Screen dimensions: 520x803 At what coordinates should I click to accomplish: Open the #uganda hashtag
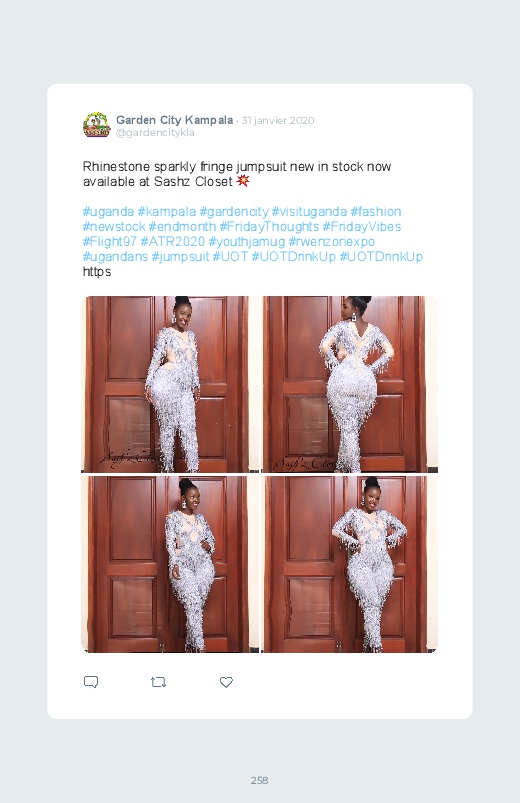click(108, 212)
